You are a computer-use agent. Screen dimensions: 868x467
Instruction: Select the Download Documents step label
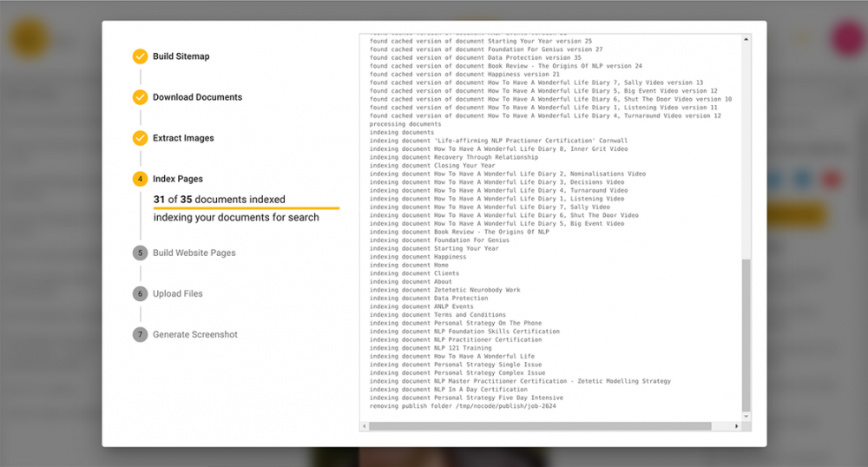(197, 97)
